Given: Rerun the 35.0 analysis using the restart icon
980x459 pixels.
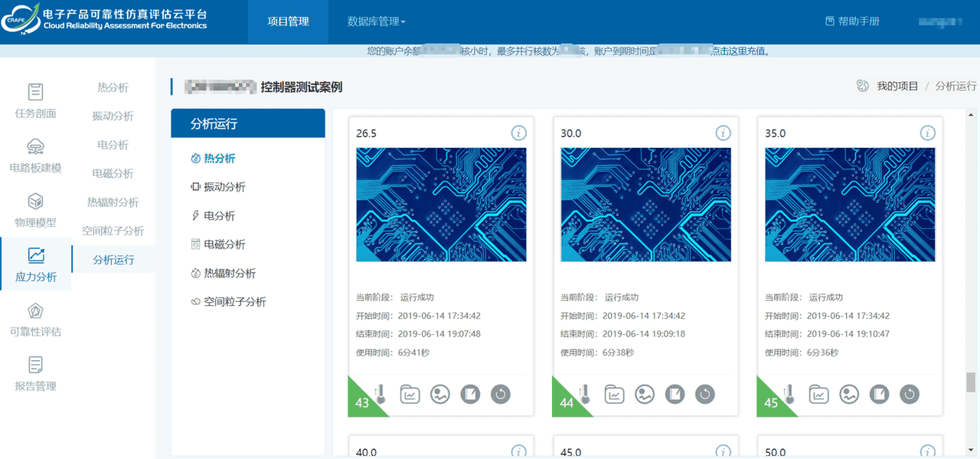Looking at the screenshot, I should (909, 394).
